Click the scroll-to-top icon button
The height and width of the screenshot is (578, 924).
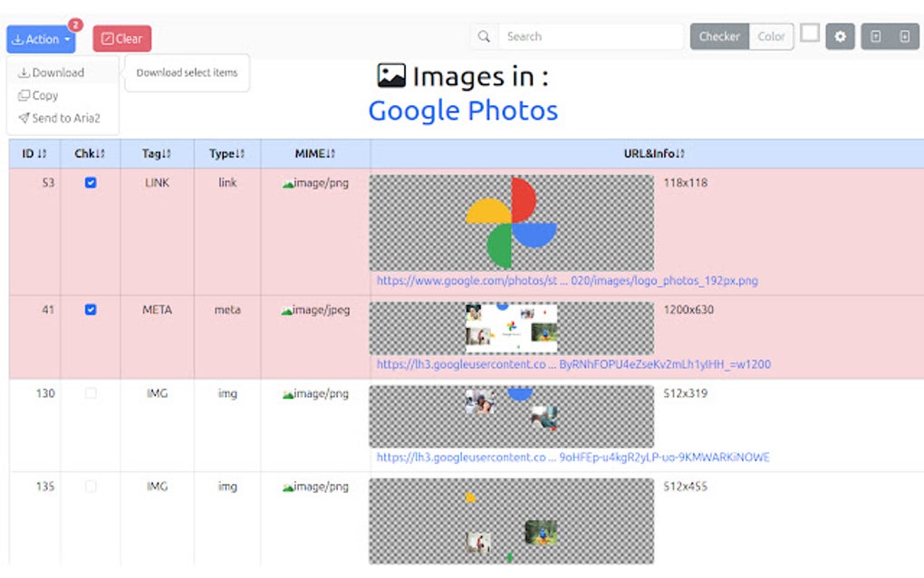pyautogui.click(x=875, y=37)
